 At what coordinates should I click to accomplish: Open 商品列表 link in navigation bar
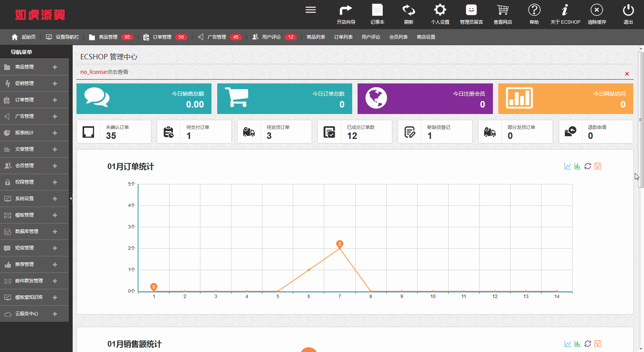point(316,37)
